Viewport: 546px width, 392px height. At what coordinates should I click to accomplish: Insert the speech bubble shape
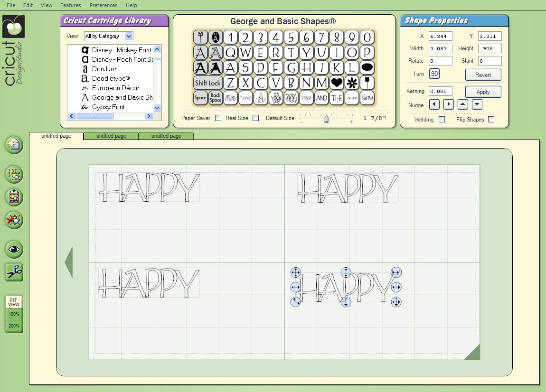click(x=367, y=67)
